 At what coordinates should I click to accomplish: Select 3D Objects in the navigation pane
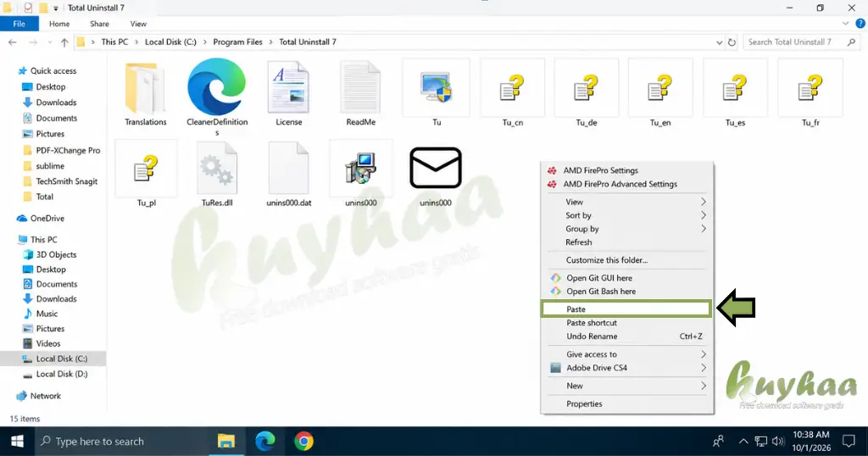pyautogui.click(x=56, y=254)
